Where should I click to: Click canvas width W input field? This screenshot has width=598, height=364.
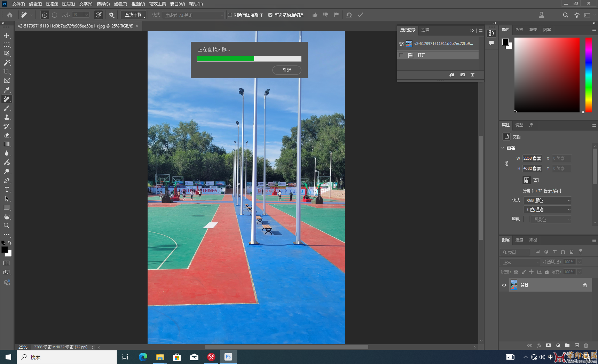tap(532, 158)
